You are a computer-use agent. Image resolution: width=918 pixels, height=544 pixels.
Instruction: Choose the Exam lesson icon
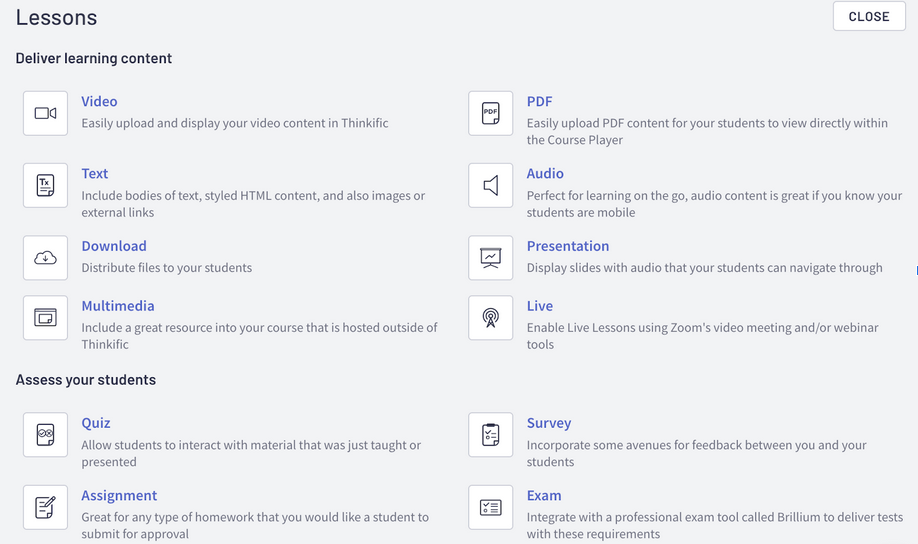[x=490, y=507]
